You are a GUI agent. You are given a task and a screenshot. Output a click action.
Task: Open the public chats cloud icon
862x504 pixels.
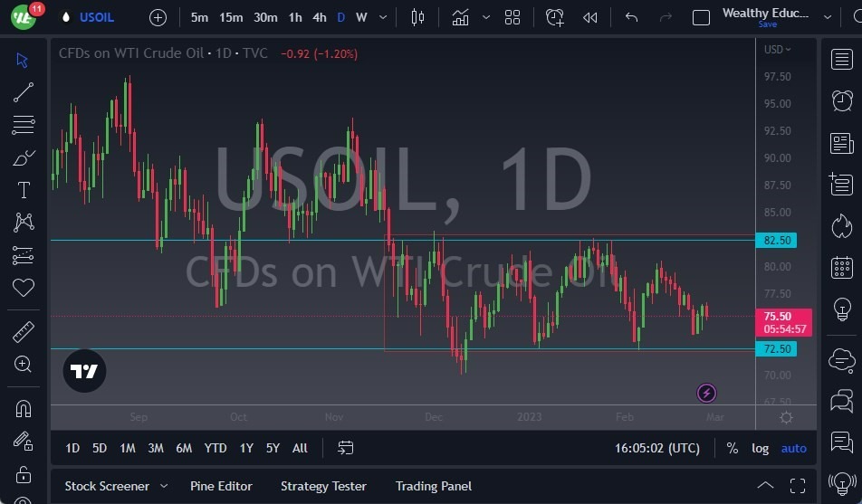point(842,361)
